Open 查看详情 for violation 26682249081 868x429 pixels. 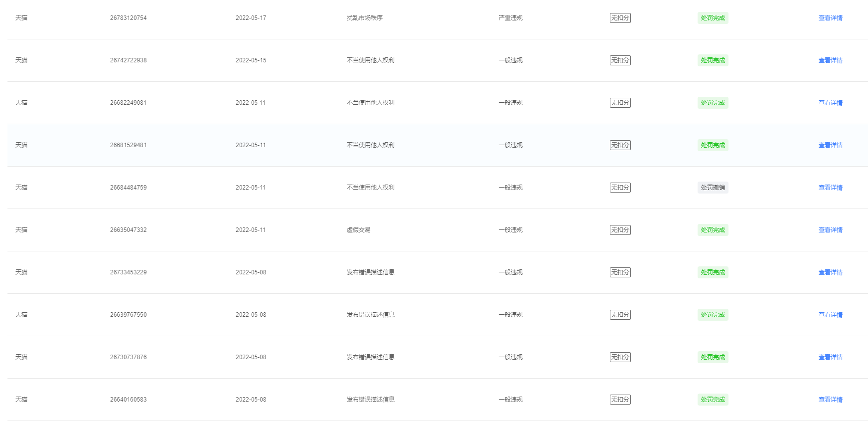coord(830,103)
